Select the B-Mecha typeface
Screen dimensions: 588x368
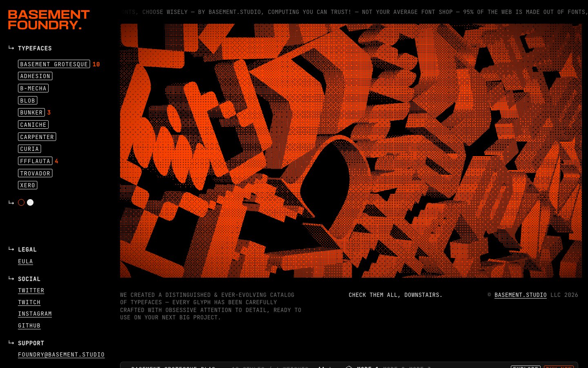tap(33, 88)
